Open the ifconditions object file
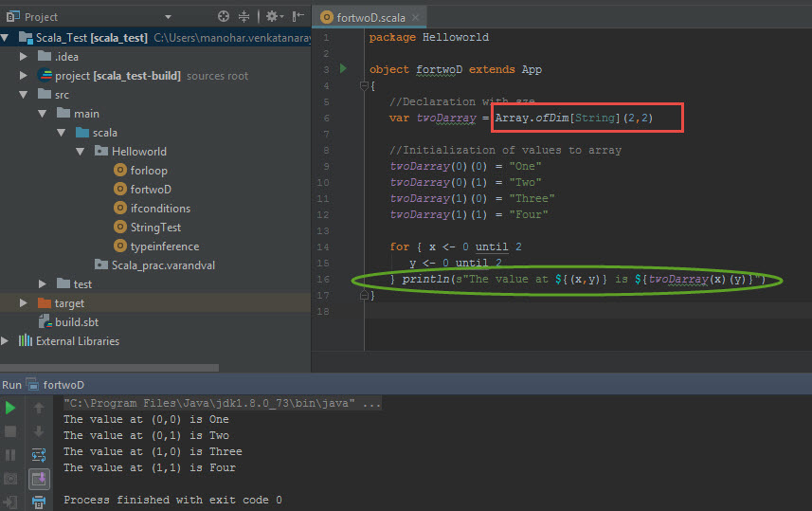The height and width of the screenshot is (511, 812). (160, 209)
